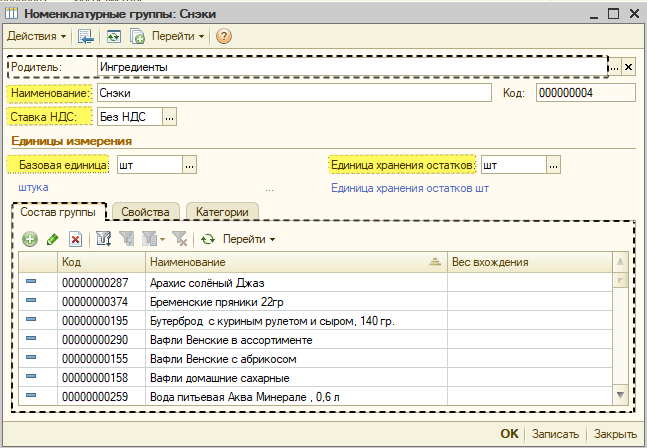Confirm with the OK button

coord(509,434)
